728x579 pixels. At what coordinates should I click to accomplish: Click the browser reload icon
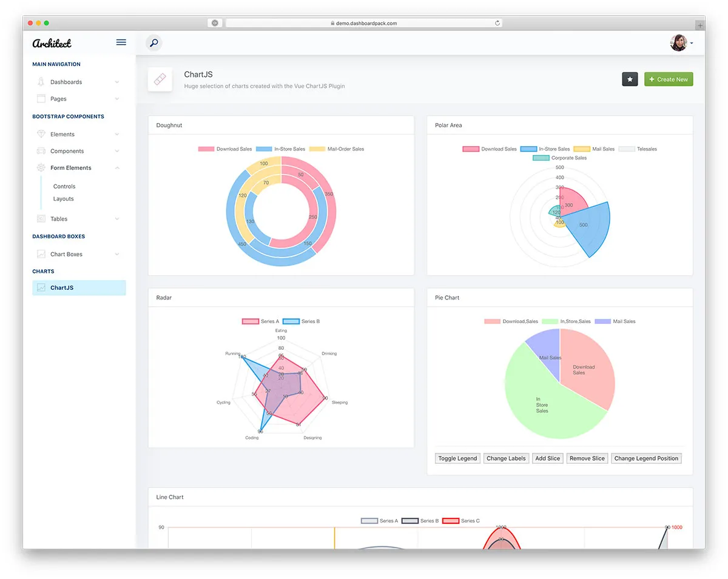[497, 23]
